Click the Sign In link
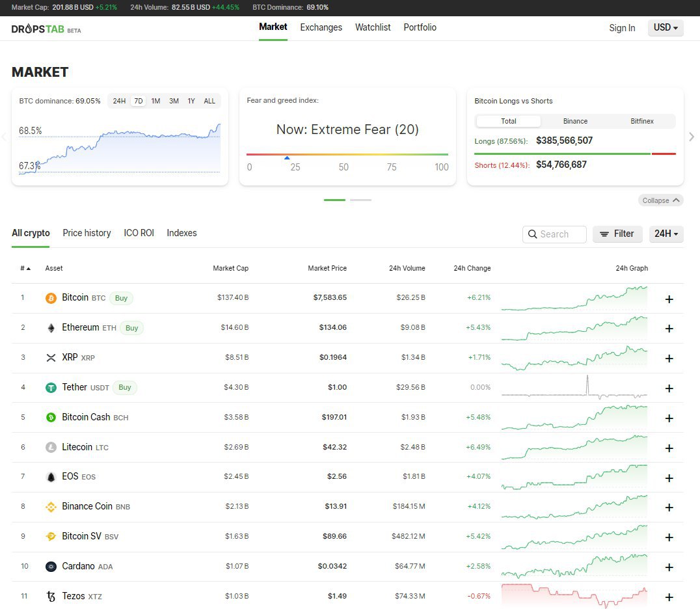Viewport: 700px width, 609px height. point(621,28)
